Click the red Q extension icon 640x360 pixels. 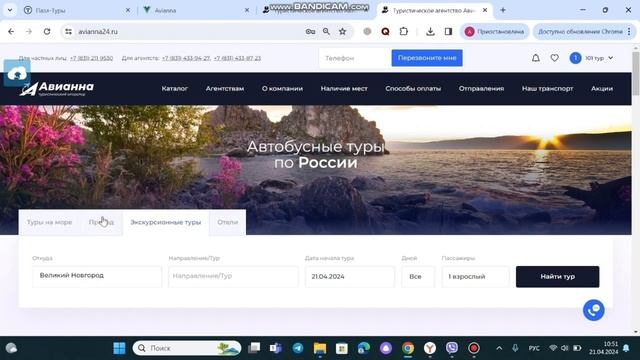click(x=385, y=31)
